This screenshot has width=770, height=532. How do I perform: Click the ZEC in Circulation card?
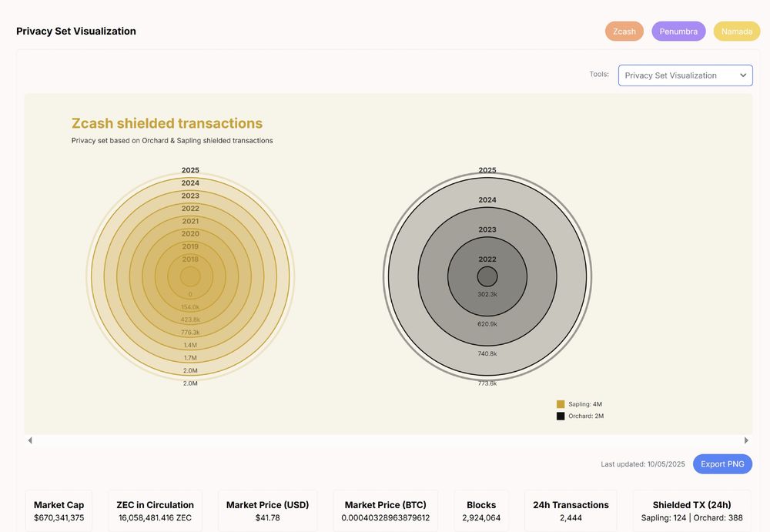point(156,511)
